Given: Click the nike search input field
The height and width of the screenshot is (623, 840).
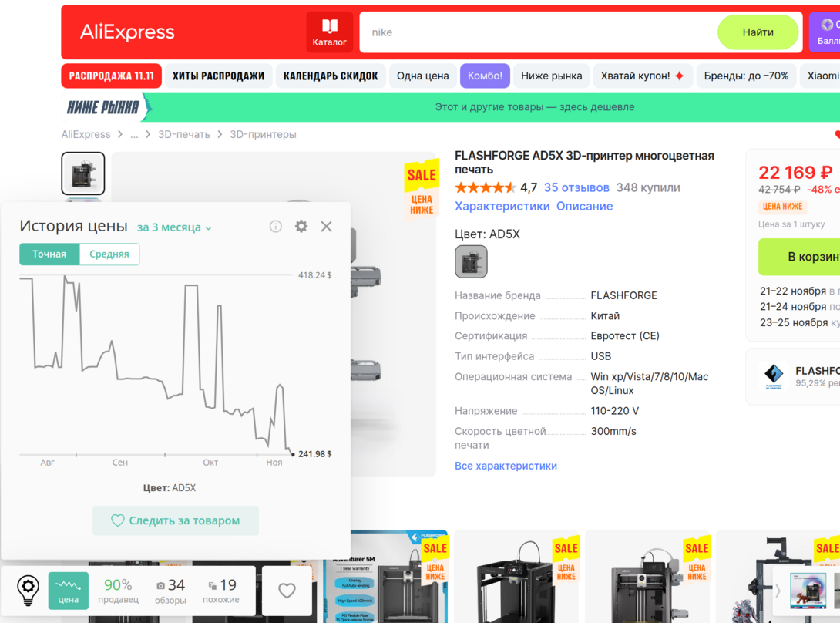Looking at the screenshot, I should click(x=539, y=32).
